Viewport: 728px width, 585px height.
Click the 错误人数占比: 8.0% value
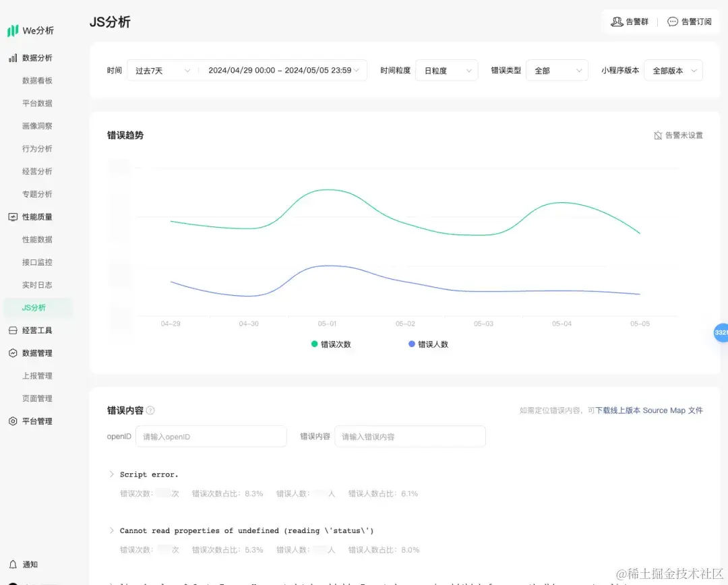click(384, 550)
